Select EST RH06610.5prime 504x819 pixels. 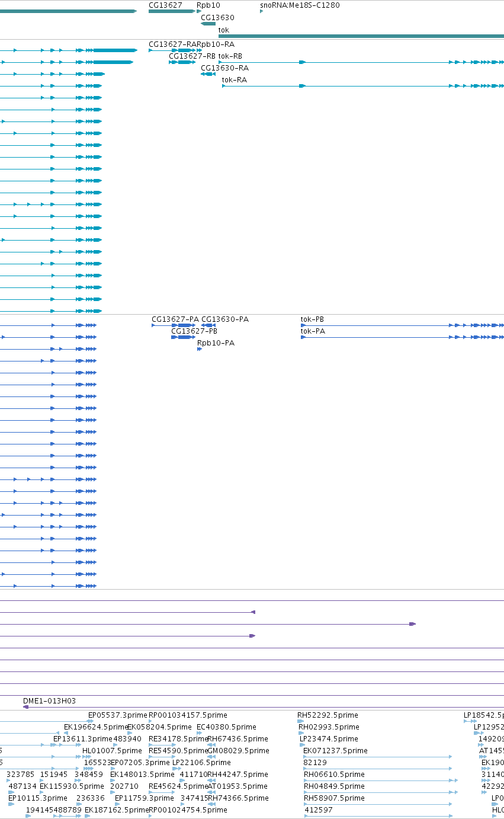coord(335,774)
